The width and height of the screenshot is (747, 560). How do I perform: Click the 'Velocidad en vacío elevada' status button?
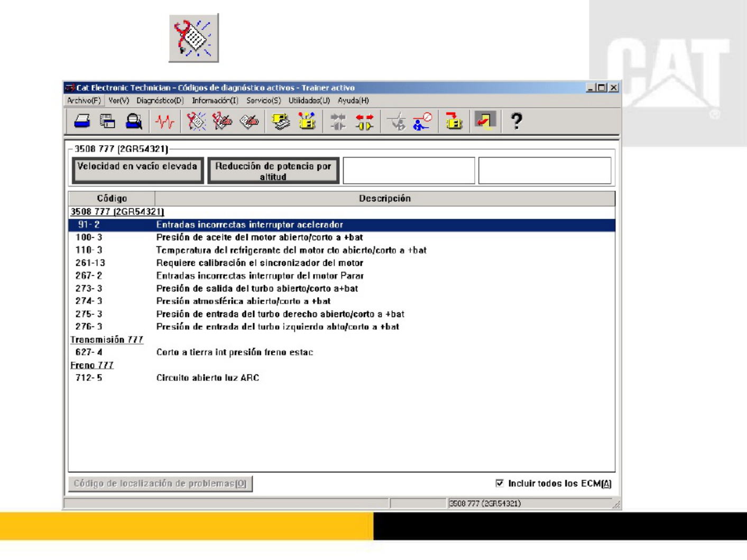137,171
